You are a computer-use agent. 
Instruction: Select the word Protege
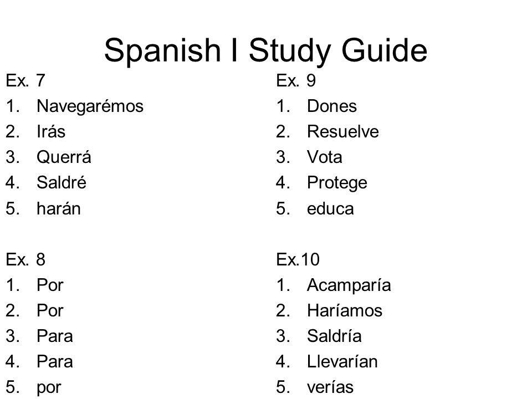point(337,183)
